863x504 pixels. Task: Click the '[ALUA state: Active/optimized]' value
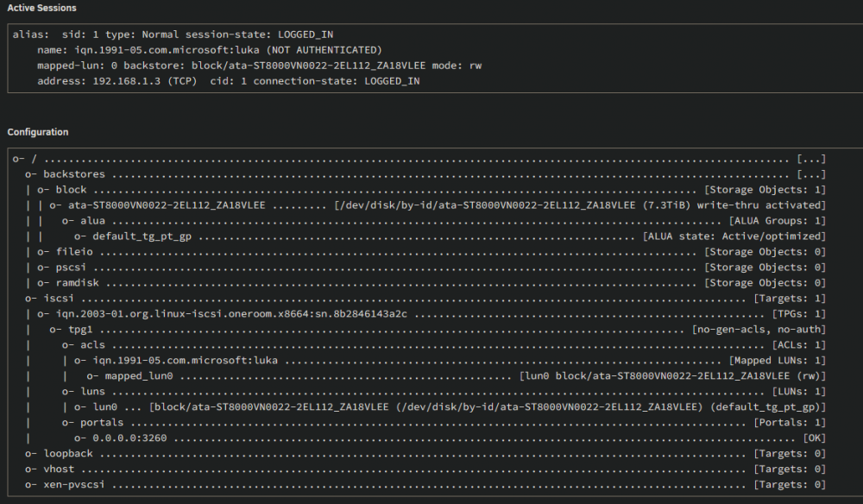click(734, 236)
